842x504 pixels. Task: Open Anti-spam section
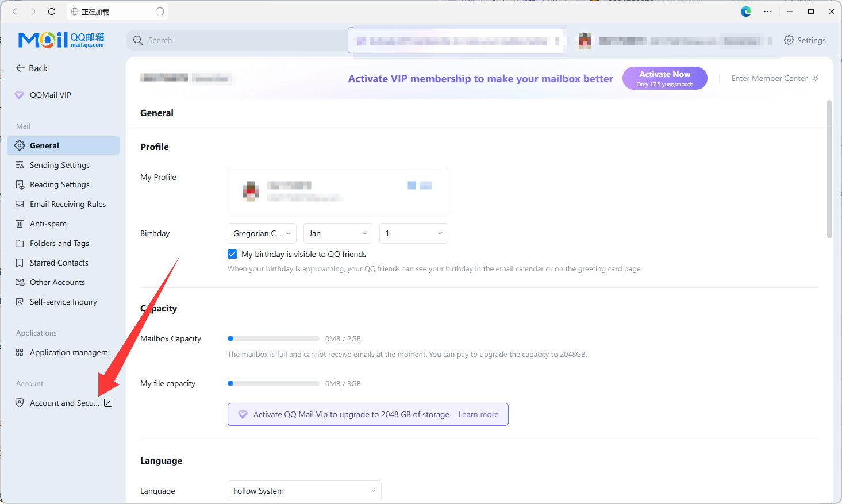tap(63, 224)
